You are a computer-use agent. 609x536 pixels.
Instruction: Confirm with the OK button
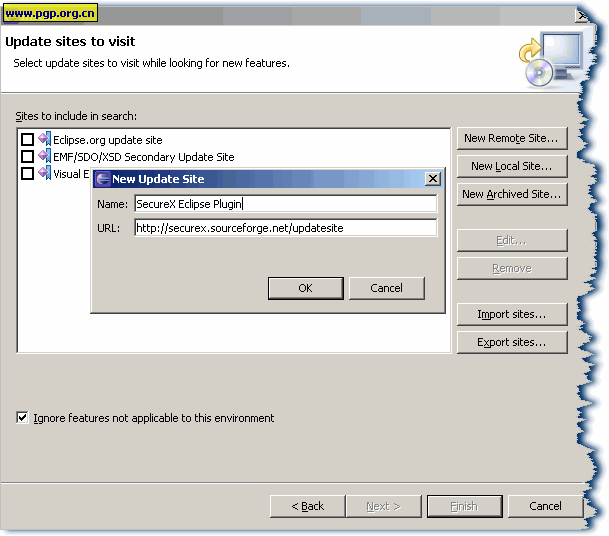(x=306, y=288)
